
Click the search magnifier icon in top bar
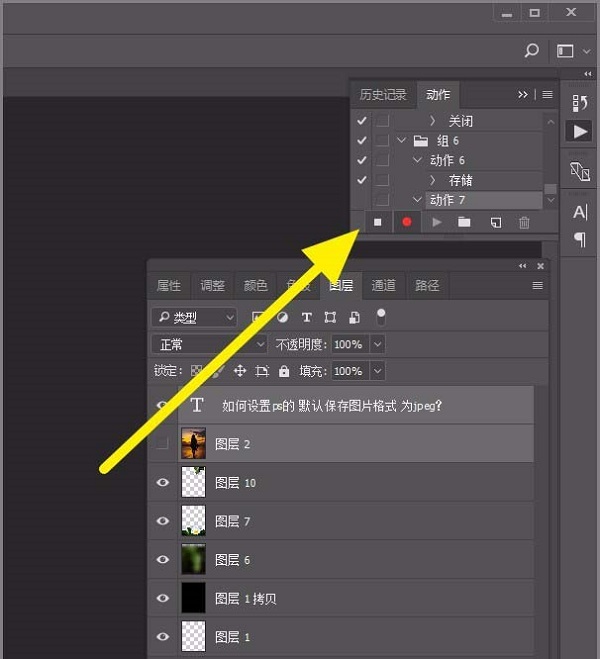[532, 51]
